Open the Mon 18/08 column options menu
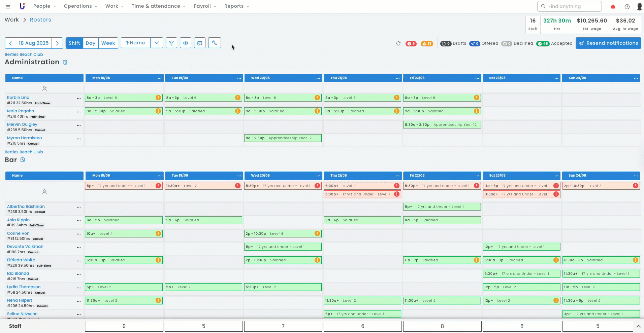This screenshot has width=644, height=333. tap(160, 78)
